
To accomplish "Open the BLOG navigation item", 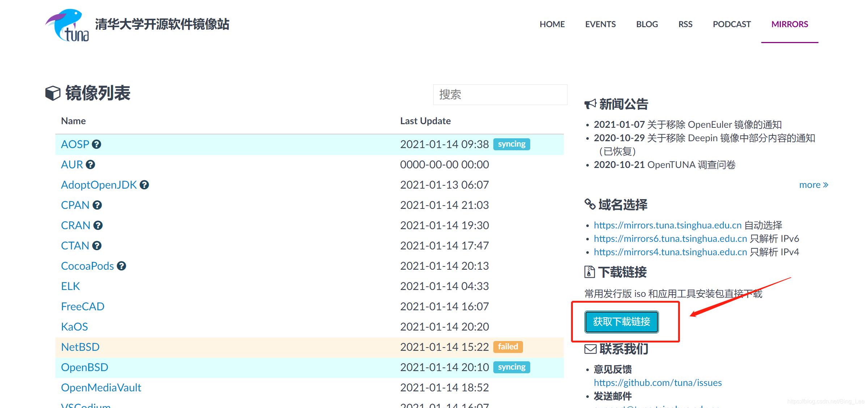I will pos(647,24).
